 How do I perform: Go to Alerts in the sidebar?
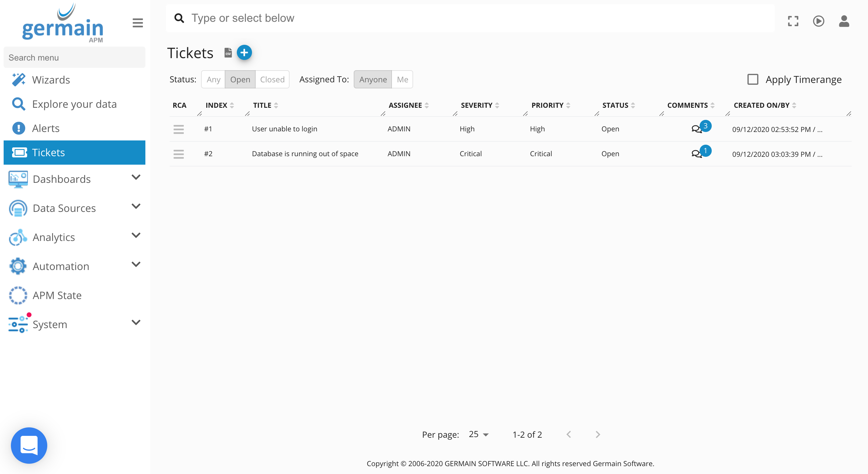click(x=45, y=128)
